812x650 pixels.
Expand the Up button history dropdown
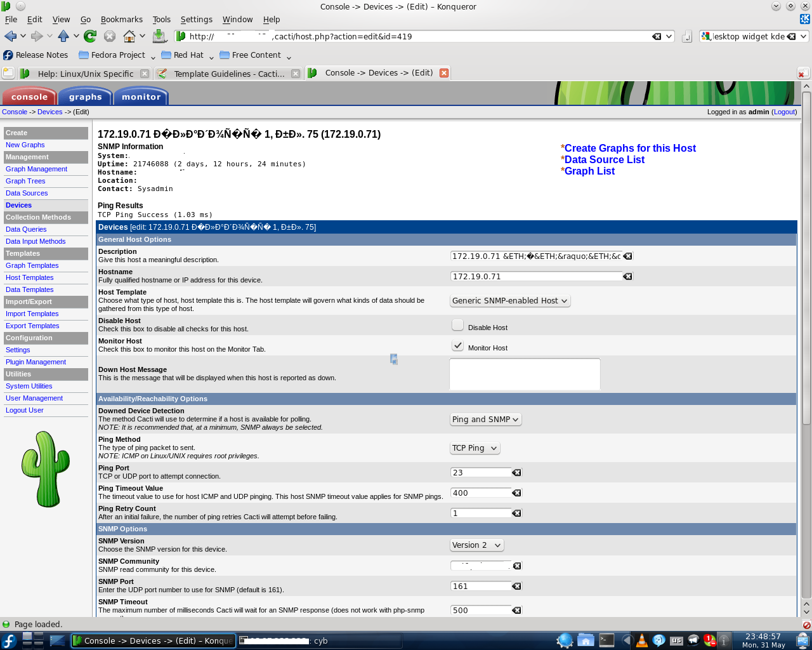(76, 36)
